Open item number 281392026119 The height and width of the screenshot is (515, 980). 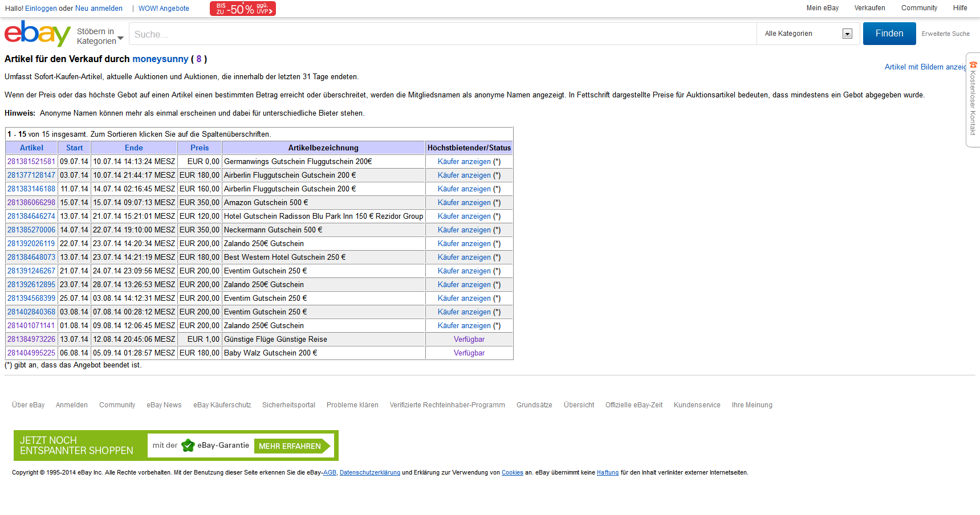tap(31, 244)
